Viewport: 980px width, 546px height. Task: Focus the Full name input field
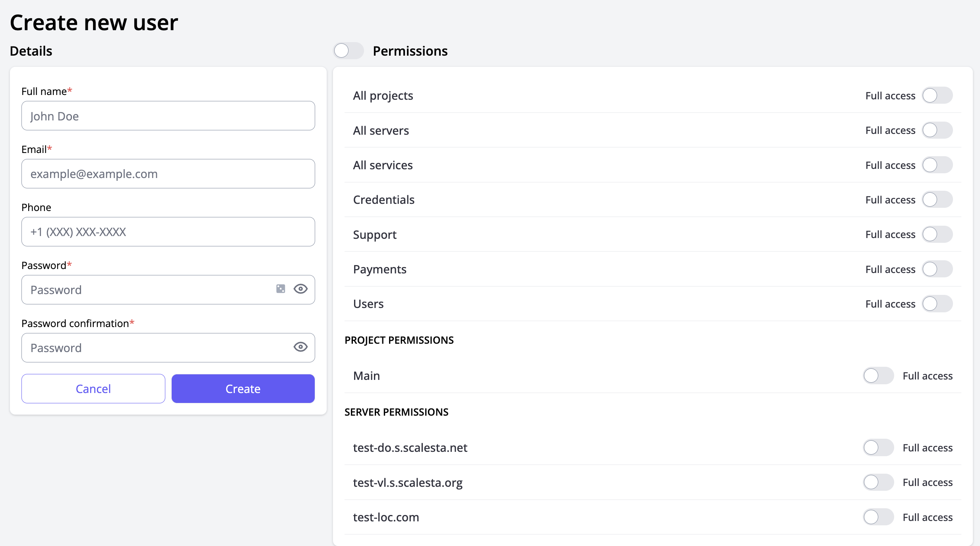point(168,116)
